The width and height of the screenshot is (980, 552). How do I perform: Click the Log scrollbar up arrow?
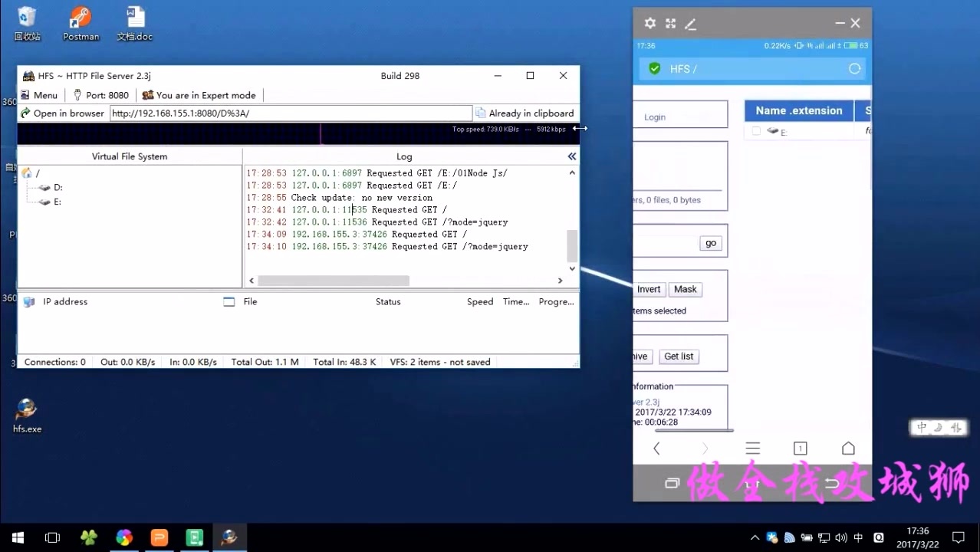(x=572, y=173)
